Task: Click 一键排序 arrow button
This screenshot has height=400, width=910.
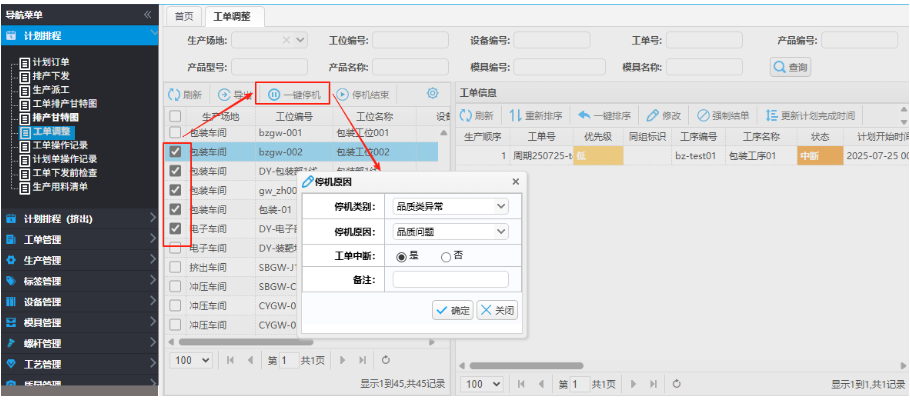Action: [604, 116]
